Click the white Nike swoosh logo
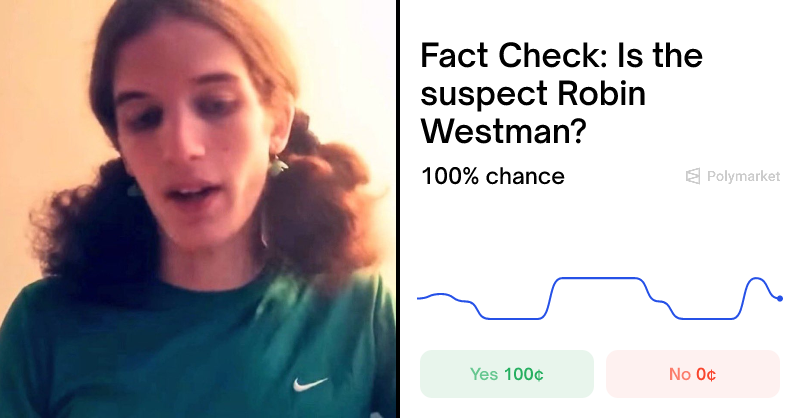Image resolution: width=800 pixels, height=418 pixels. [310, 384]
